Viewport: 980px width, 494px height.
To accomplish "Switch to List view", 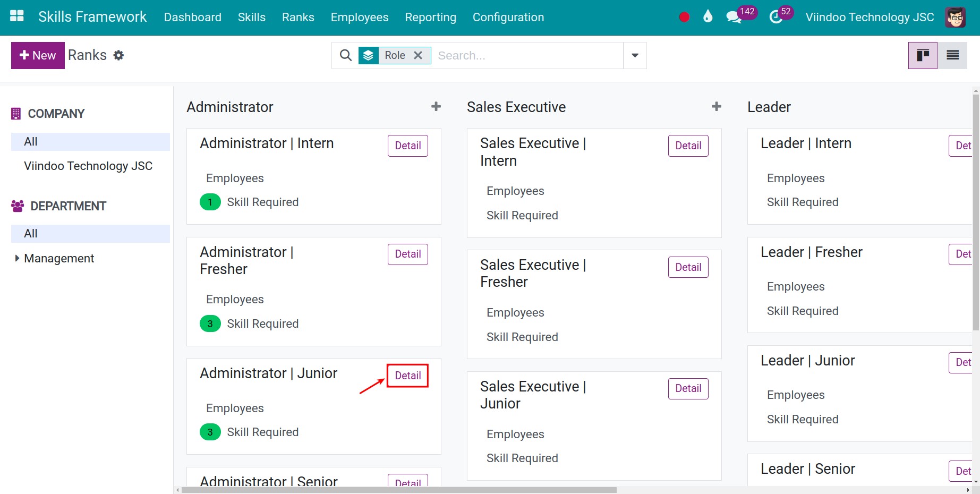I will pos(952,55).
